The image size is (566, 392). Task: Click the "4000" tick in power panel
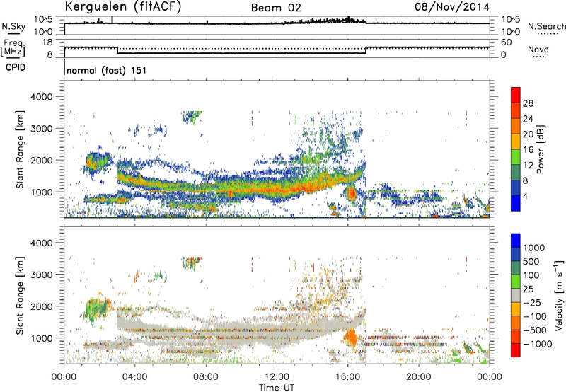41,97
